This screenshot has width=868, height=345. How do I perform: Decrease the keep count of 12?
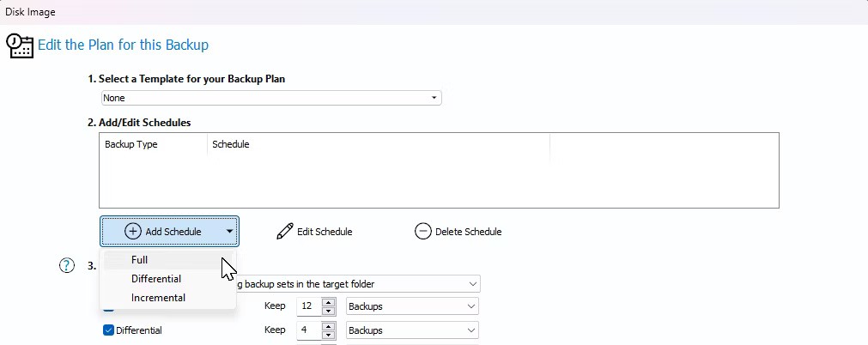(x=328, y=311)
